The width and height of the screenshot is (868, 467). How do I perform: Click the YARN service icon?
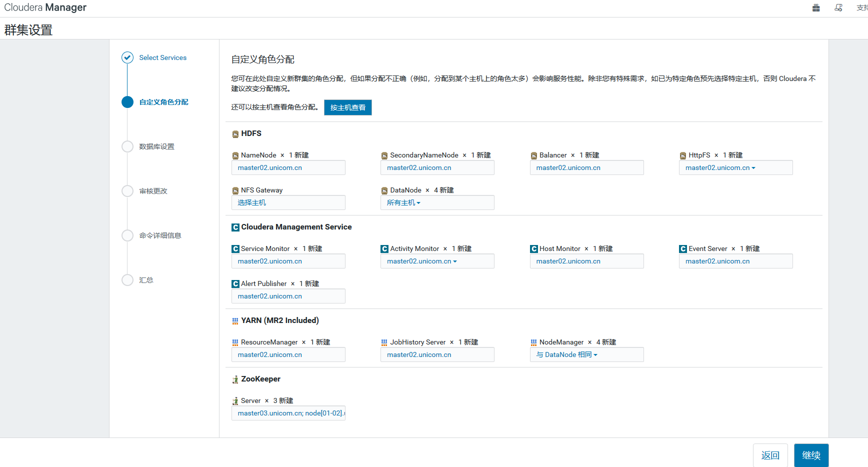235,321
